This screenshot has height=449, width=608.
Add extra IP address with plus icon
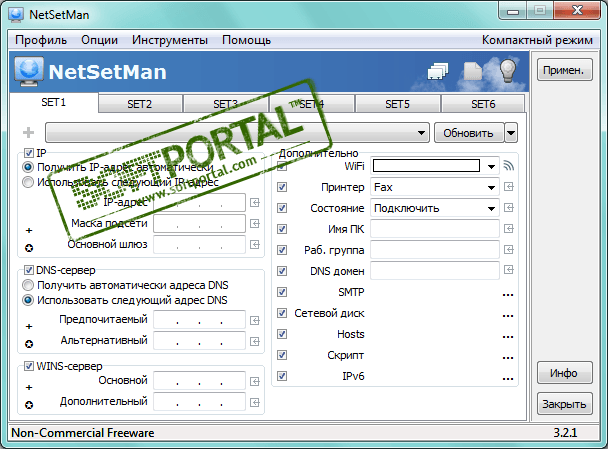click(x=29, y=231)
